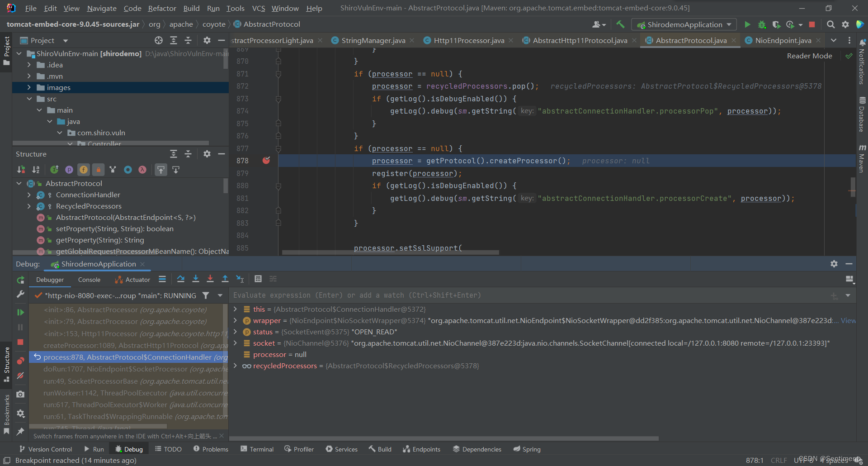868x466 pixels.
Task: Click the breakpoint on line 878
Action: (266, 161)
